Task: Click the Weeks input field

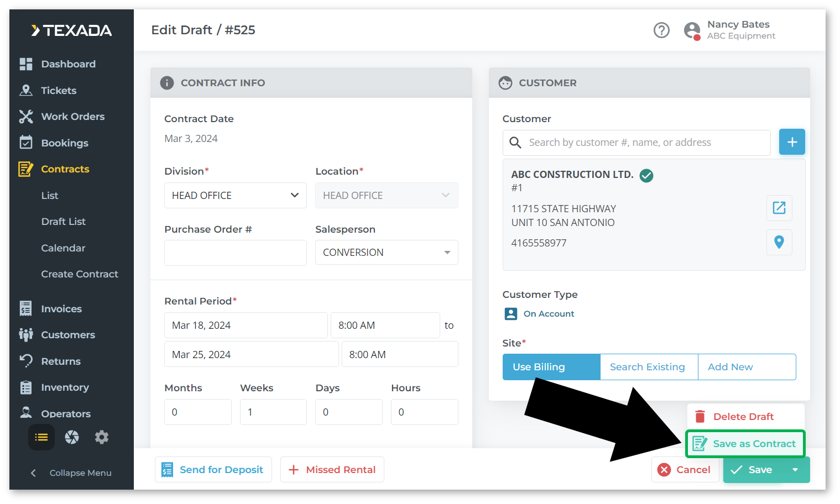Action: [273, 412]
